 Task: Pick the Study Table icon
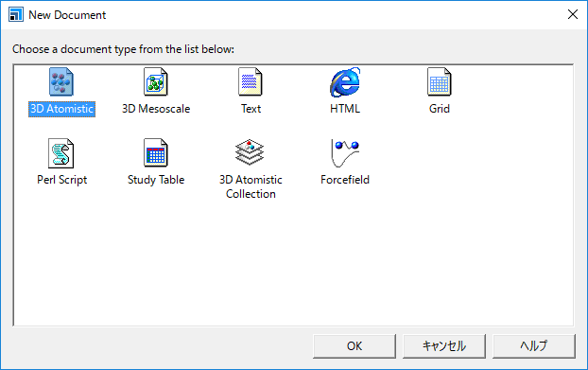[156, 152]
